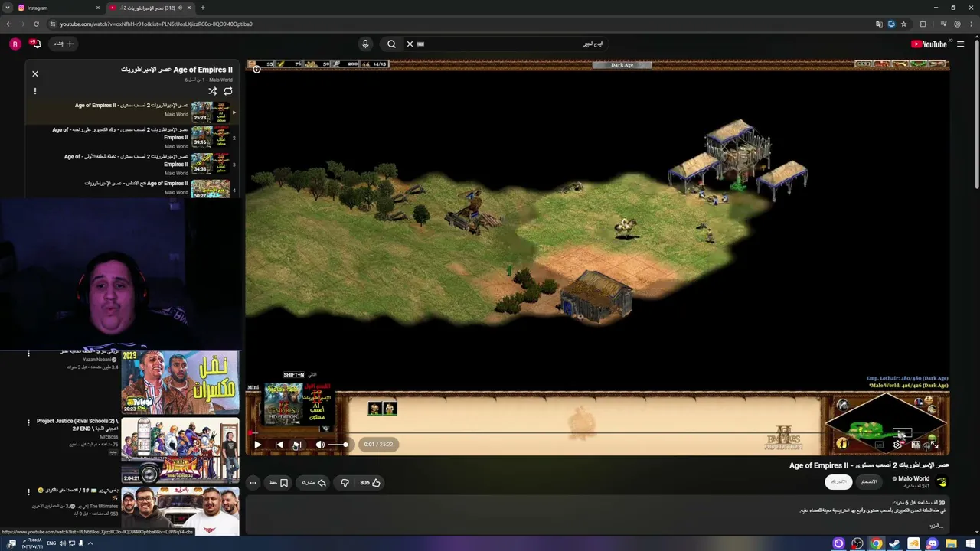
Task: Open the video player settings gear
Action: 897,445
